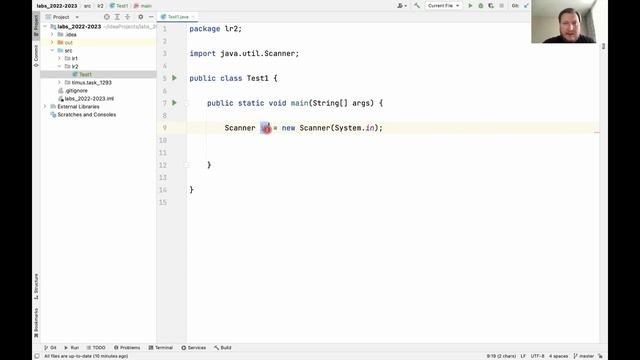The width and height of the screenshot is (640, 360).
Task: Toggle the Bookmarks side tool window button
Action: coord(36,322)
